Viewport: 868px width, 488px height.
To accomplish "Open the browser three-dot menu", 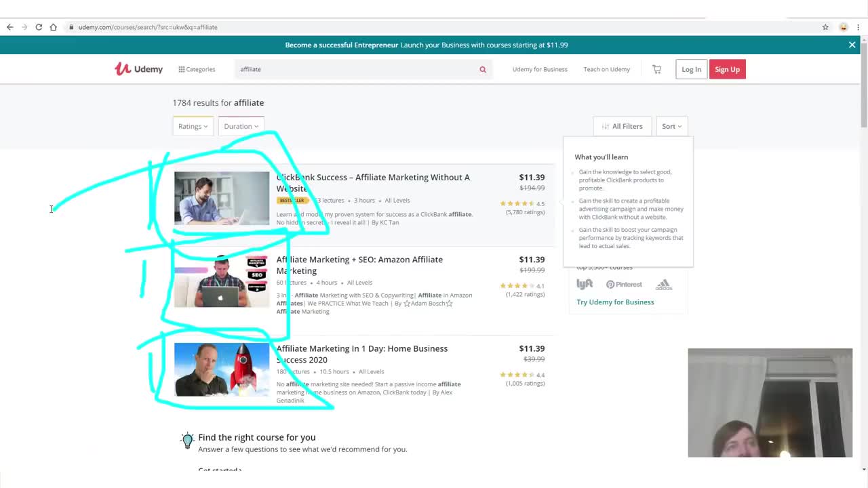I will coord(859,27).
